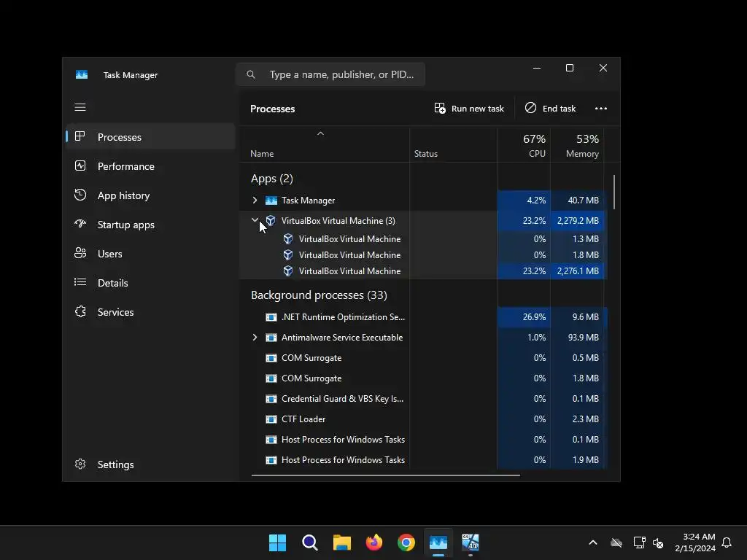
Task: Click the End task prohibition icon
Action: 531,108
